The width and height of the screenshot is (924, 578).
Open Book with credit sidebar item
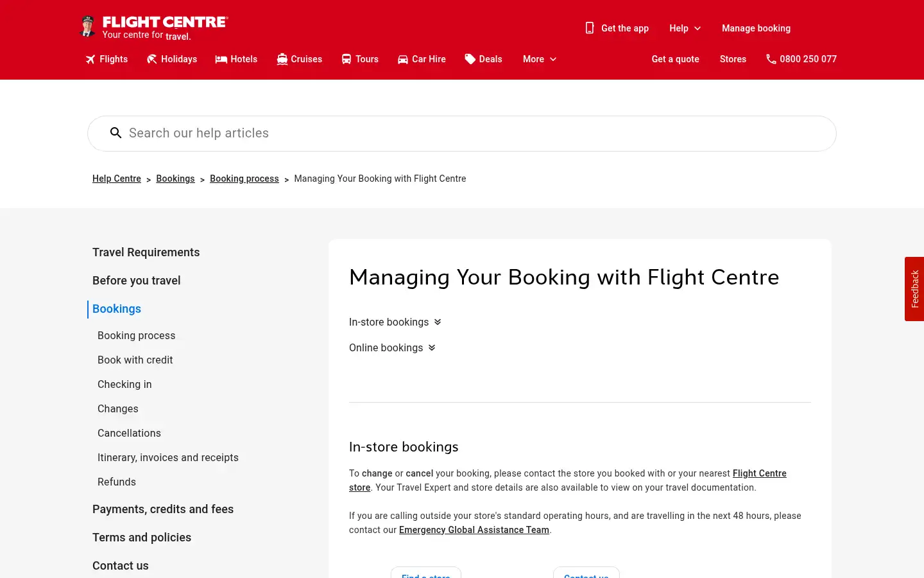pyautogui.click(x=135, y=360)
